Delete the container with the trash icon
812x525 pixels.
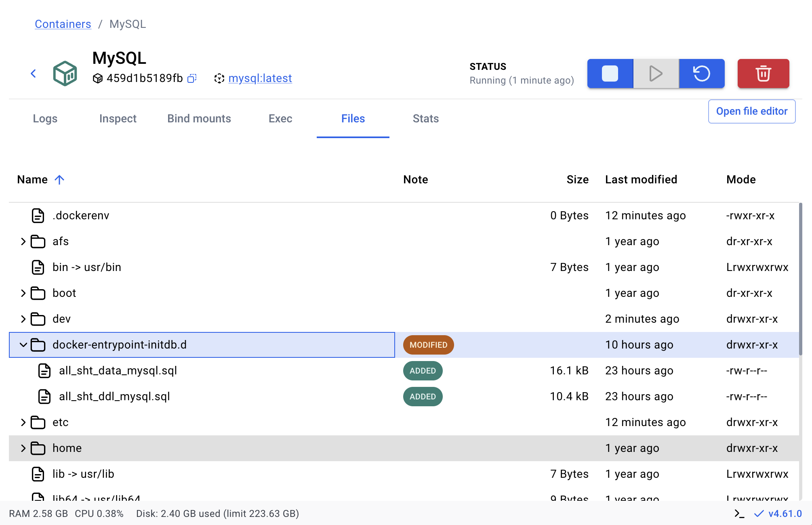pos(763,73)
